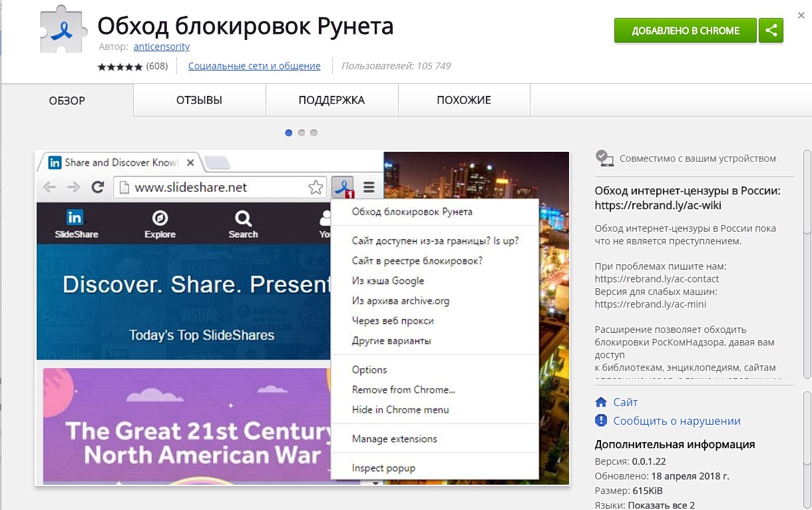
Task: Switch to the ОБЗОР tab
Action: tap(67, 101)
